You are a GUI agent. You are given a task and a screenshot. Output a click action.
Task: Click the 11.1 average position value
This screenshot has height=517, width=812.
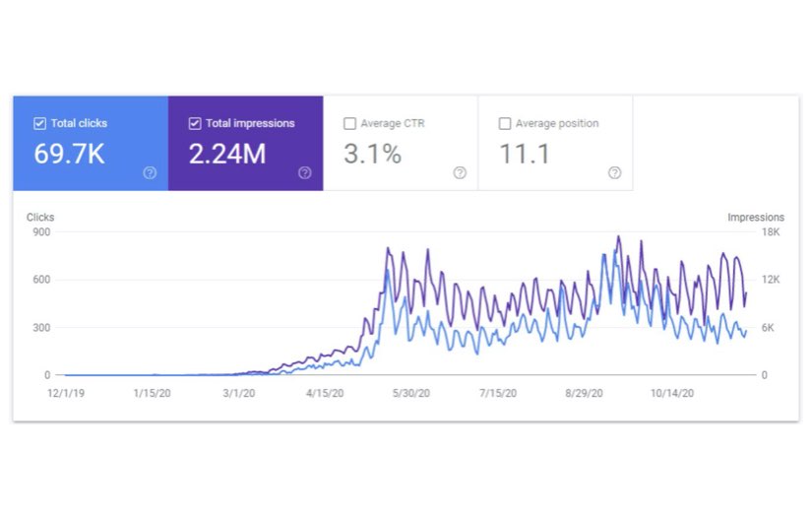[x=524, y=154]
